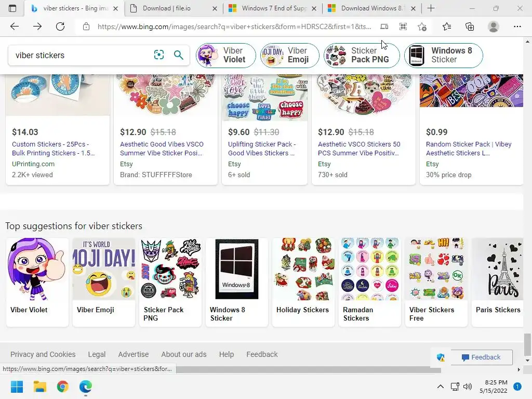532x399 pixels.
Task: Click the magnifier search button
Action: click(x=179, y=55)
